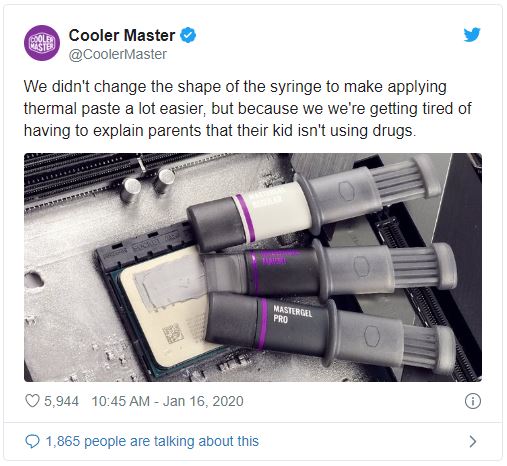Open the Cooler Master purple profile avatar
The height and width of the screenshot is (466, 507).
[42, 43]
